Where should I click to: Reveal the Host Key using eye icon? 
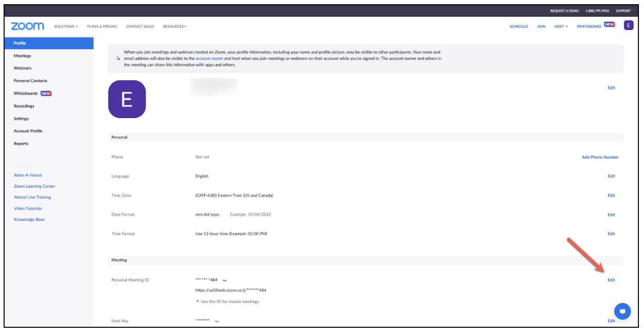point(217,321)
